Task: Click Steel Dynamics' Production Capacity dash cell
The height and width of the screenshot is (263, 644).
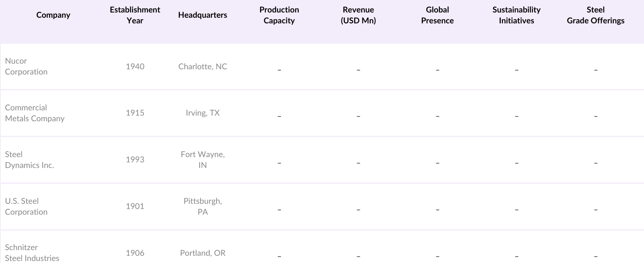Action: point(279,164)
